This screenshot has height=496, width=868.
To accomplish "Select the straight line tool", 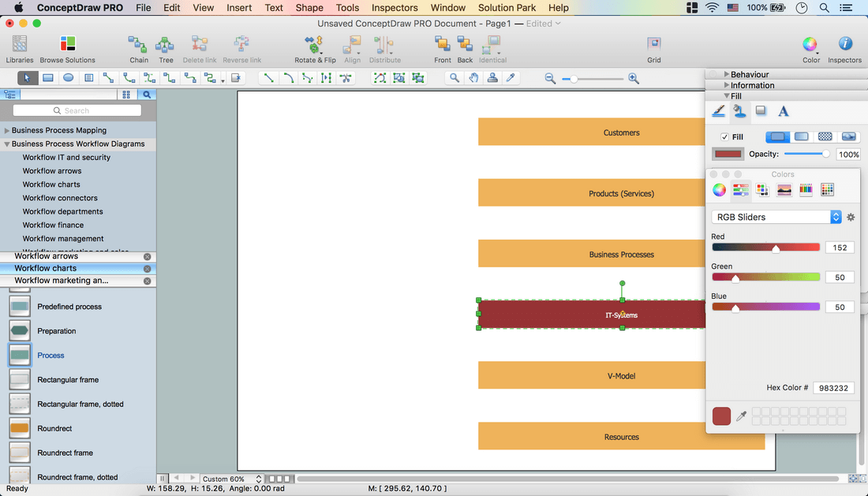I will click(268, 78).
